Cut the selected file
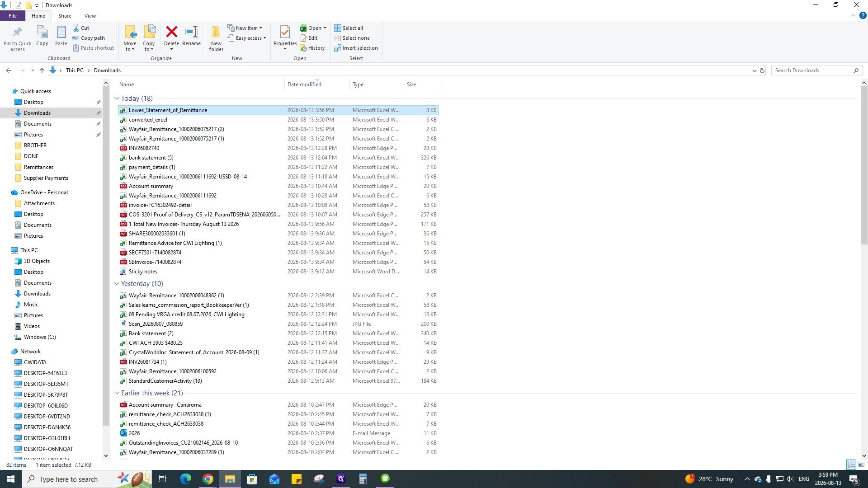Viewport: 868px width, 488px height. (81, 28)
